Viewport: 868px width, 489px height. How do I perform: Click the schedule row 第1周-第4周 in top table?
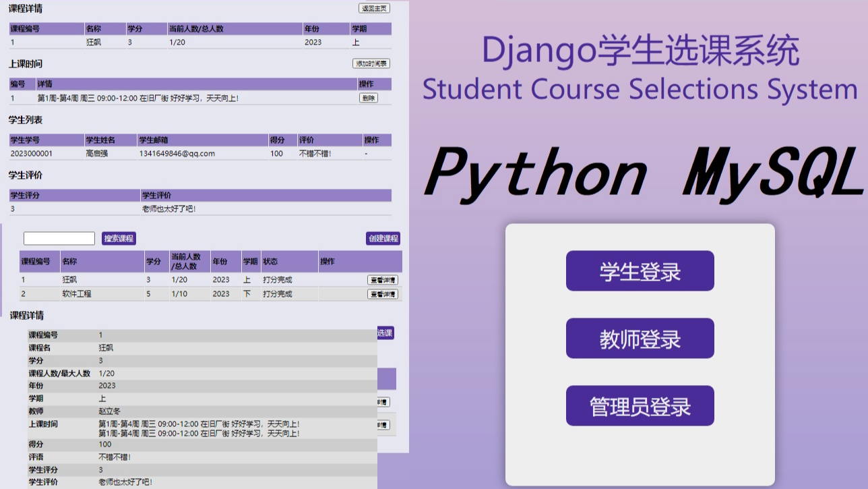point(200,98)
